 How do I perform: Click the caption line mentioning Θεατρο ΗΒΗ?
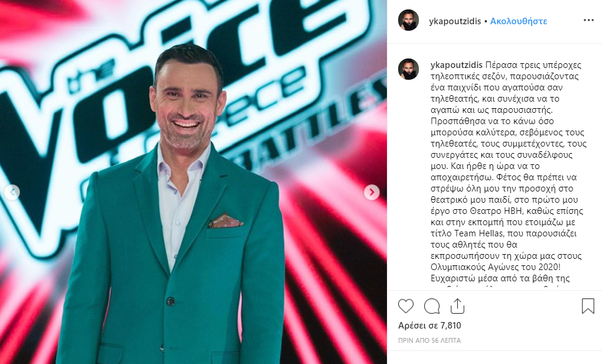507,211
